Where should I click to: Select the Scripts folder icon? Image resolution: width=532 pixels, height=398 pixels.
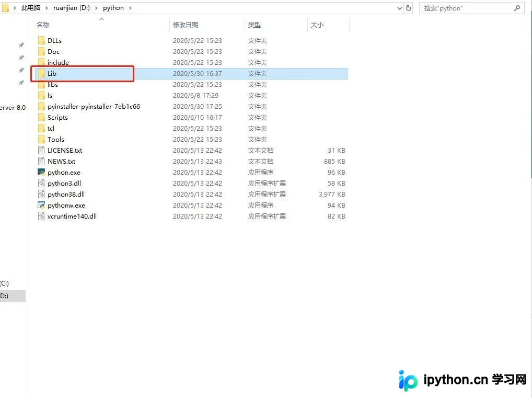[41, 118]
